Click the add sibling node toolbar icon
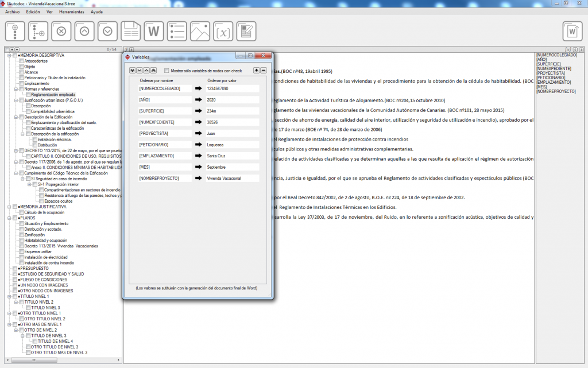This screenshot has width=588, height=368. 15,31
